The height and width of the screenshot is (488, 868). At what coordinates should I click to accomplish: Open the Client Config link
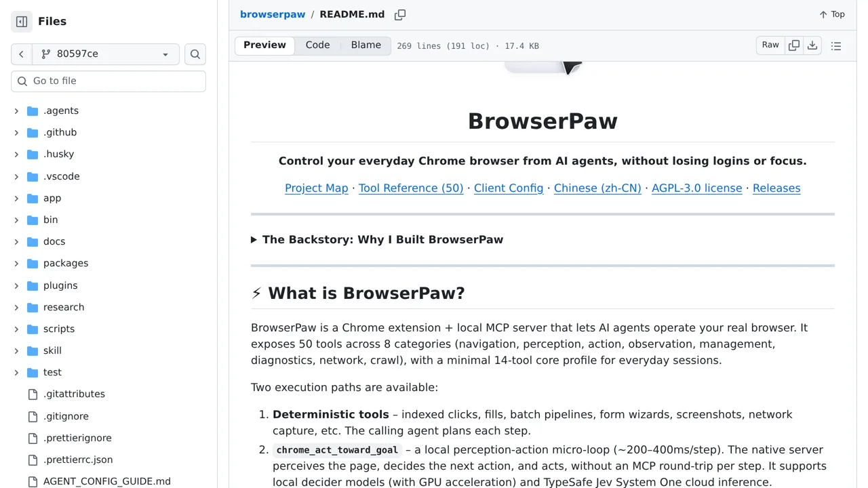pyautogui.click(x=509, y=188)
